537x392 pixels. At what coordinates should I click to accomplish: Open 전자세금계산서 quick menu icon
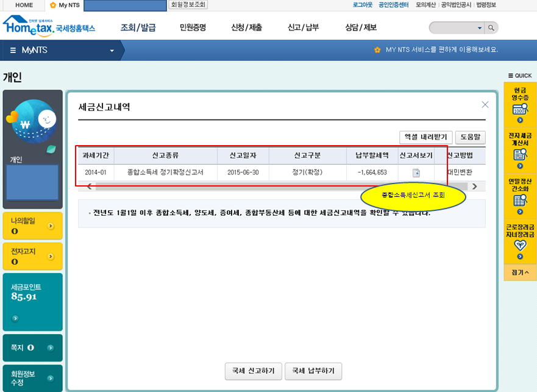point(520,155)
